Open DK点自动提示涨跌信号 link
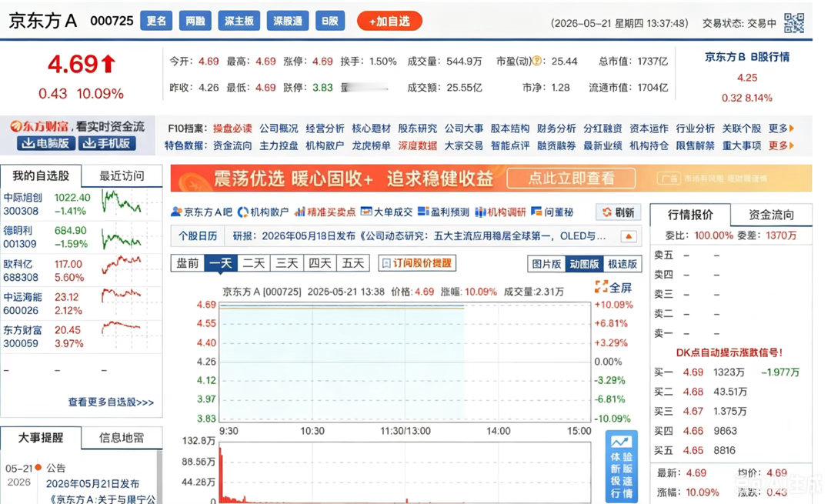The width and height of the screenshot is (831, 504). 729,352
